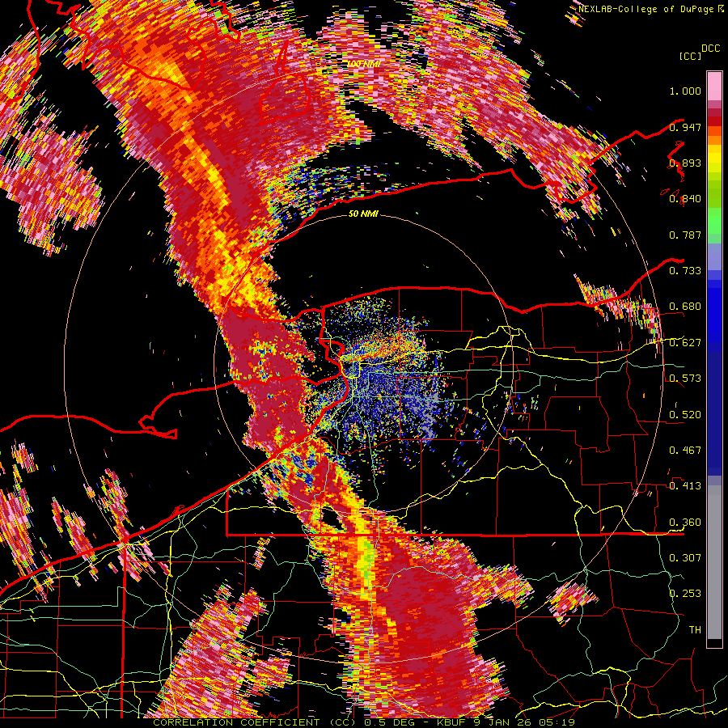Click the 0.787 legend value
The height and width of the screenshot is (728, 728).
pos(685,235)
